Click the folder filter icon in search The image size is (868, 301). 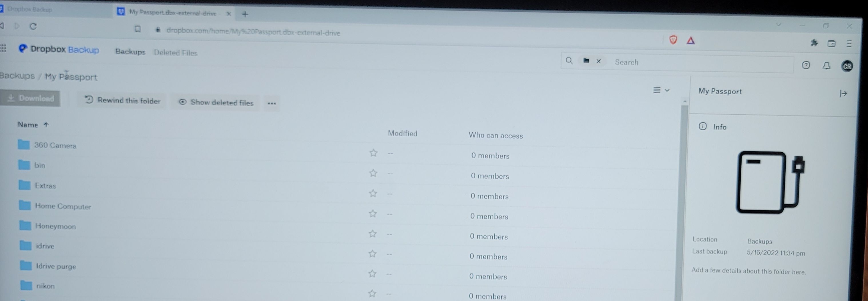point(586,61)
